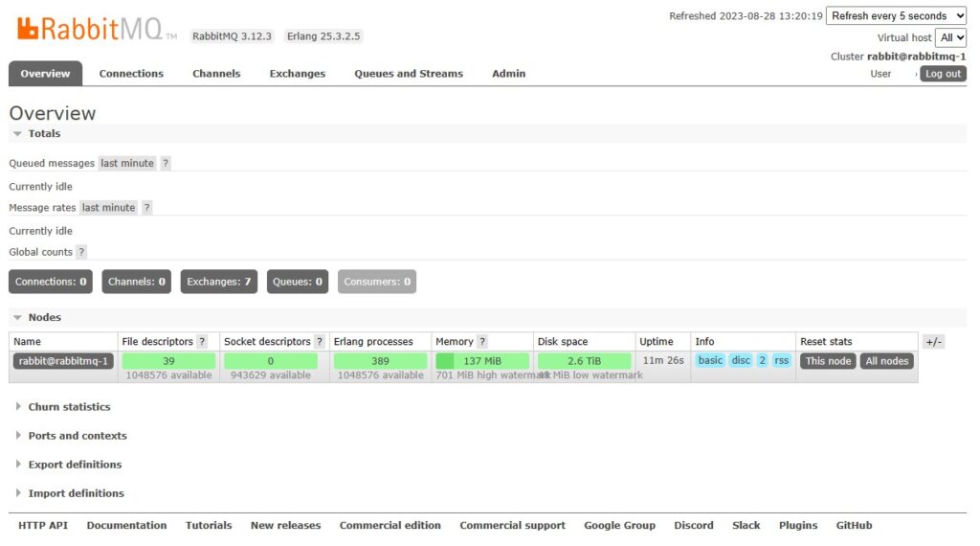Open New releases link
The width and height of the screenshot is (980, 546).
(285, 525)
